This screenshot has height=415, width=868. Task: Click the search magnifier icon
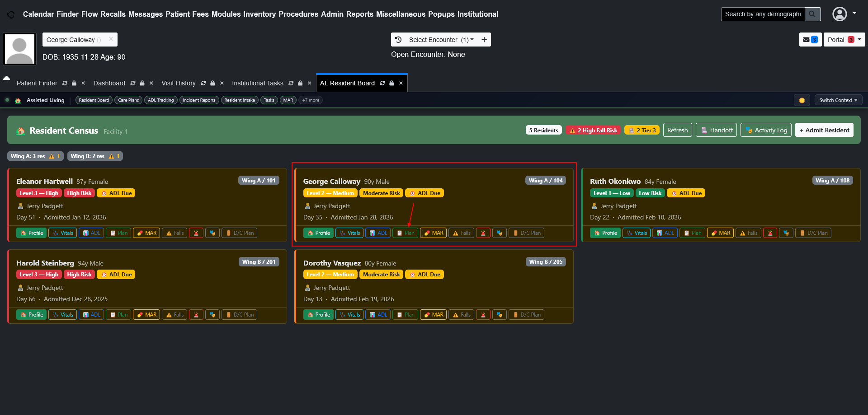click(812, 14)
